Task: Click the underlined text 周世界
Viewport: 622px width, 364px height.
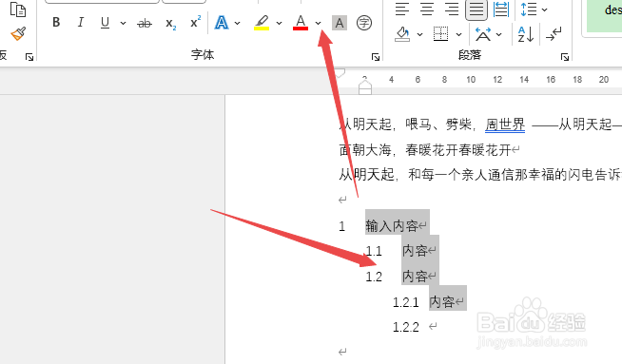Action: pyautogui.click(x=505, y=125)
